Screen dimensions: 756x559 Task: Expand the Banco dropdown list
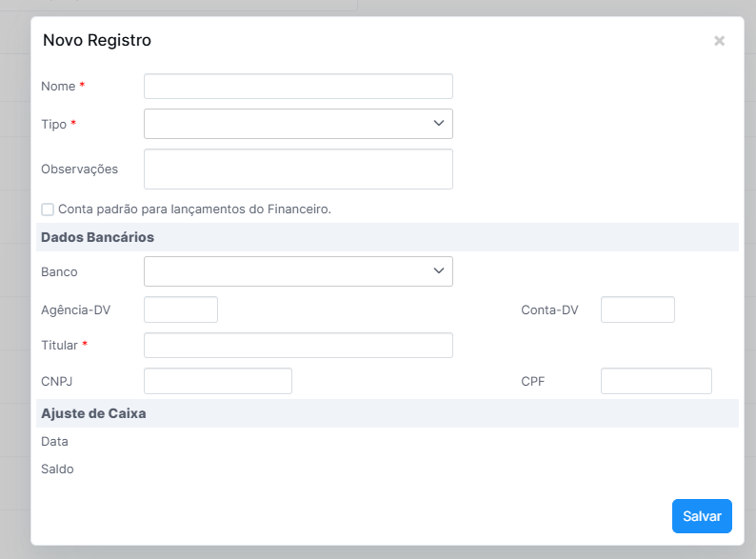[297, 271]
